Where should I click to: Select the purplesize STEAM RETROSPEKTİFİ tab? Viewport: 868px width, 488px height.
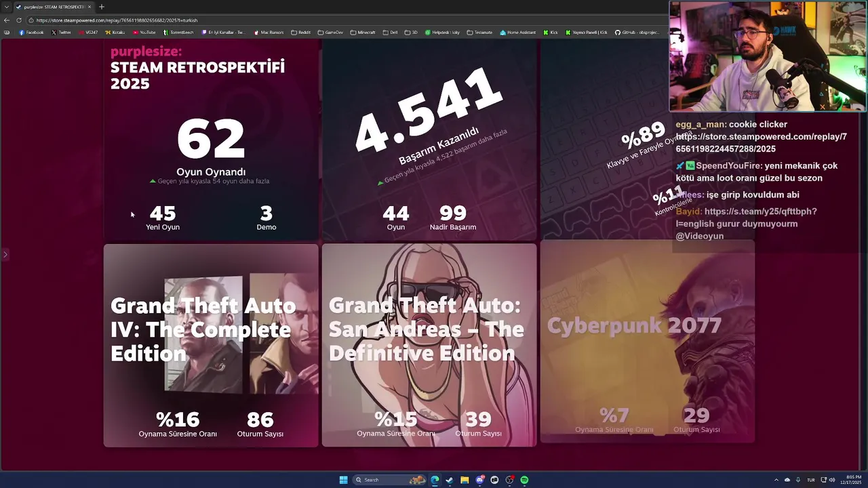[54, 7]
